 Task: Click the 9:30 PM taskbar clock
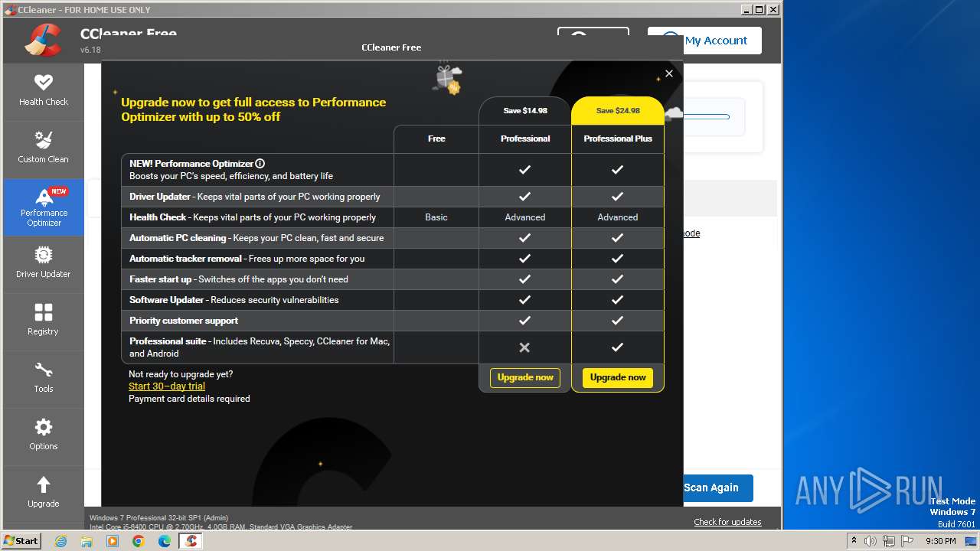click(x=941, y=541)
